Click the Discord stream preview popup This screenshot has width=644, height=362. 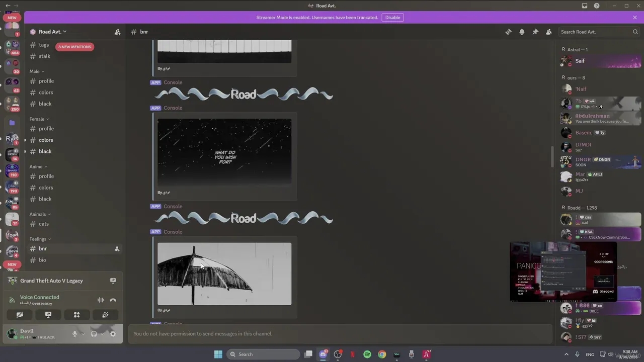pos(563,271)
